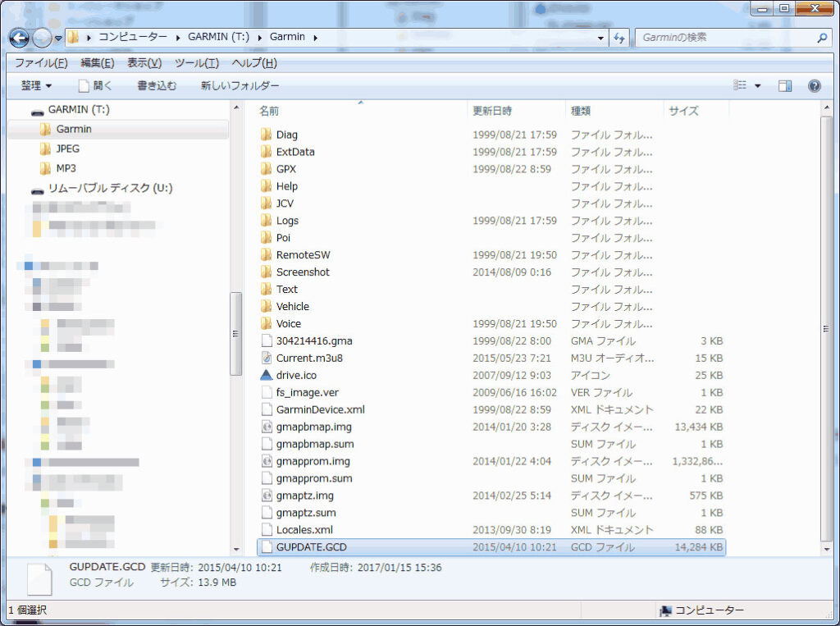Select the JPEG folder in navigation tree
Image resolution: width=840 pixels, height=626 pixels.
click(x=67, y=149)
